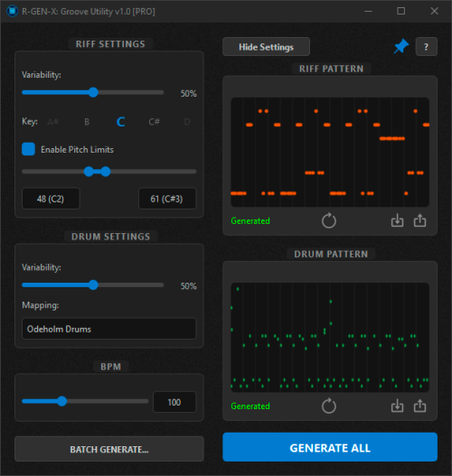Click the drum Variability 50% value
This screenshot has height=476, width=452.
pyautogui.click(x=189, y=286)
